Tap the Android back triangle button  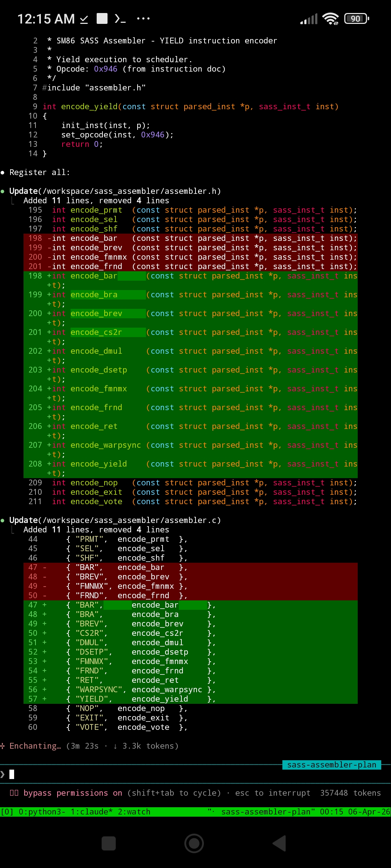pyautogui.click(x=279, y=843)
